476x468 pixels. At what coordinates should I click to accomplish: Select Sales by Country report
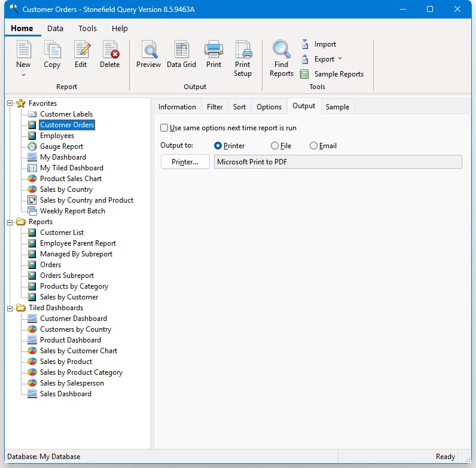(x=66, y=189)
